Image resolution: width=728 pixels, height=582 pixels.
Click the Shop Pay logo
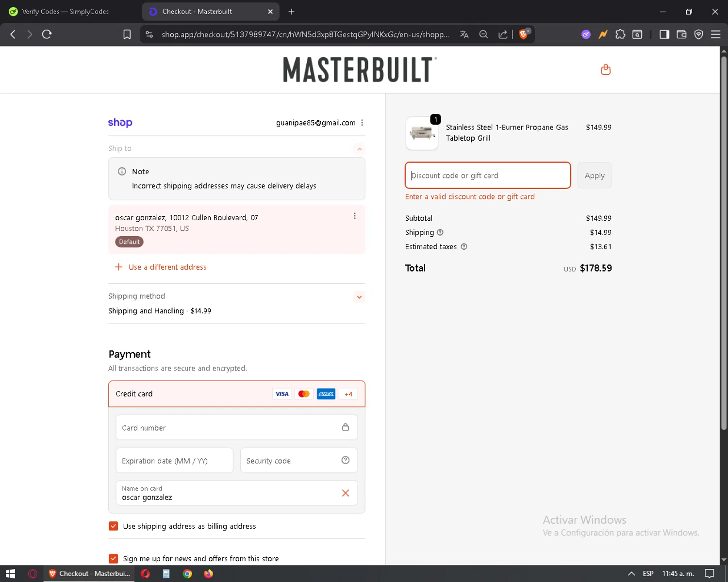tap(120, 122)
